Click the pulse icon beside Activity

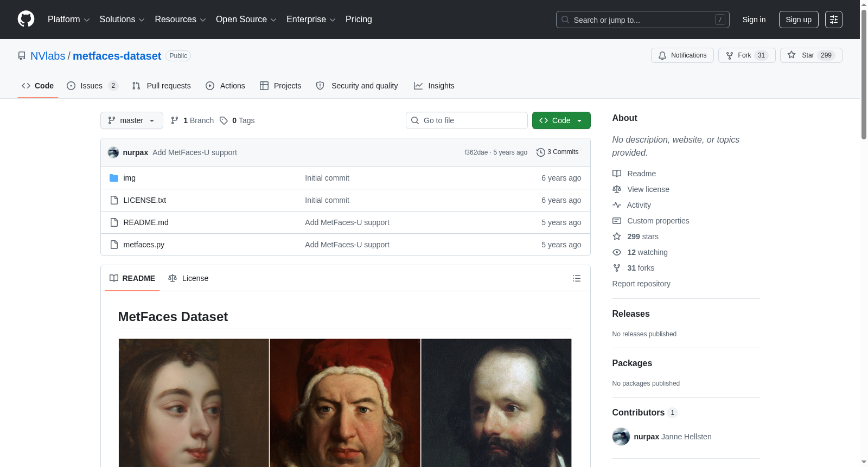[x=617, y=205]
